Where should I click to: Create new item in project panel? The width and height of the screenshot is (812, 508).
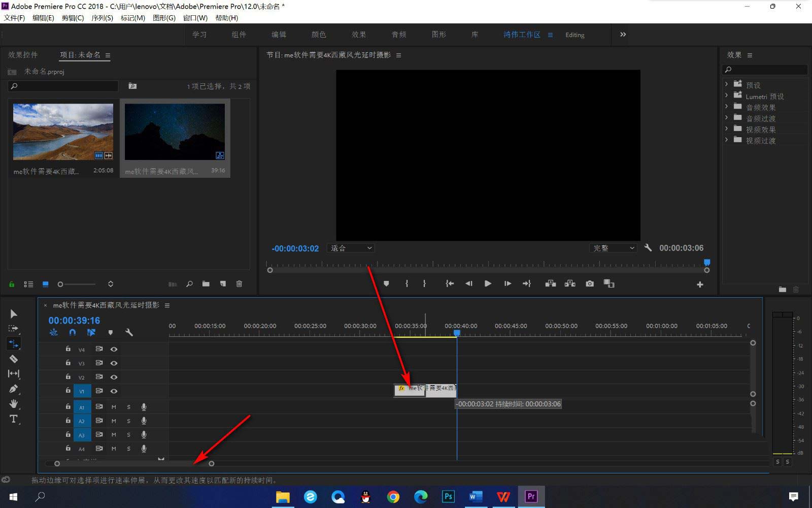(x=223, y=284)
